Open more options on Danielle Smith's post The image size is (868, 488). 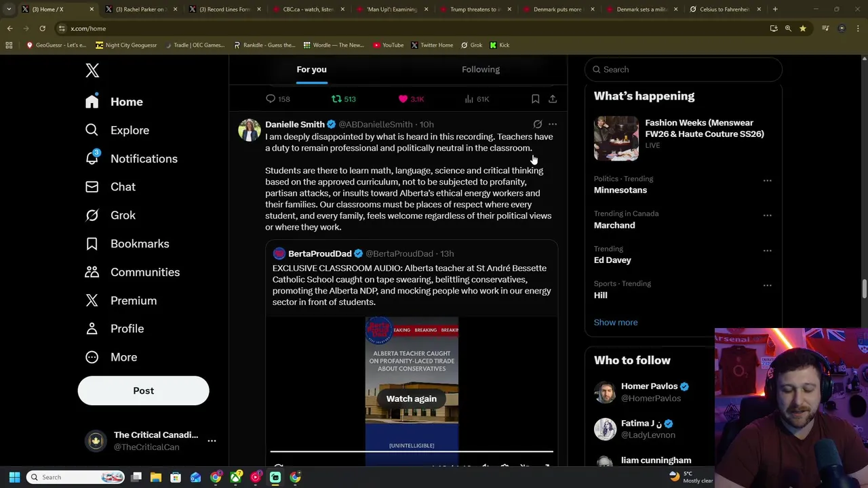click(x=553, y=125)
